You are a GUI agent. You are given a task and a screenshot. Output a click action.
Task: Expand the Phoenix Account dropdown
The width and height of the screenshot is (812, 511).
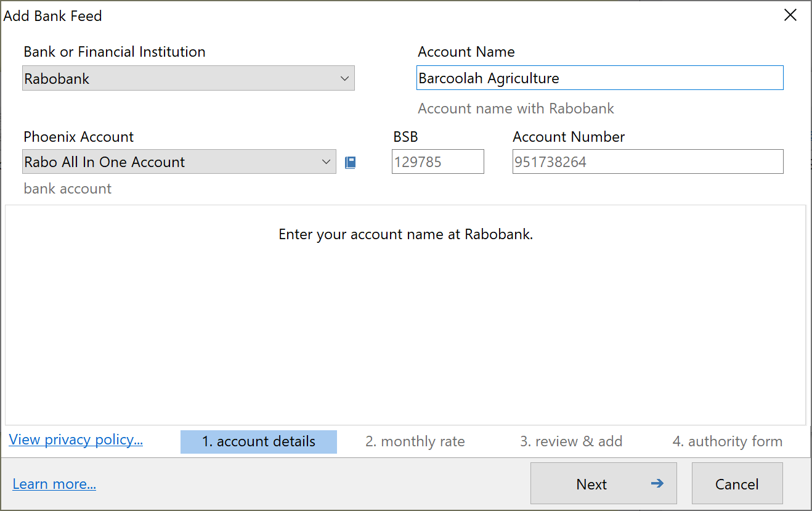pos(179,161)
